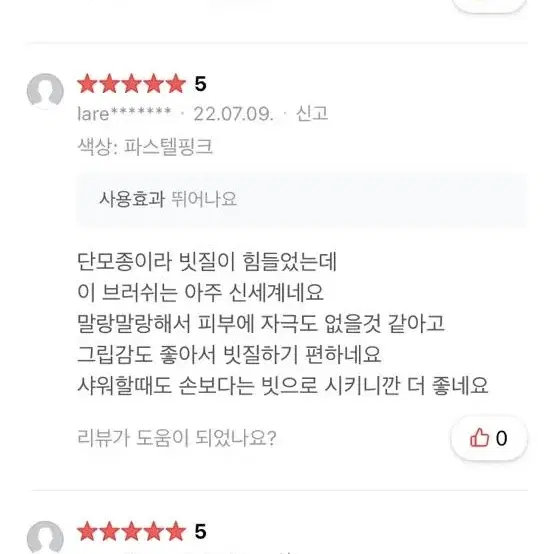Click review text line 단모종이라 빗질이 힘들었는데
This screenshot has height=554, width=554.
pos(207,261)
